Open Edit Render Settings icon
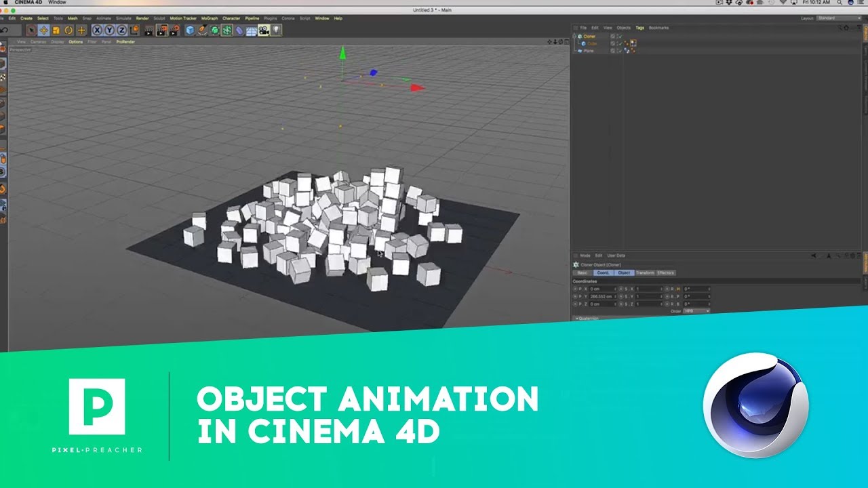This screenshot has width=868, height=488. tap(175, 30)
